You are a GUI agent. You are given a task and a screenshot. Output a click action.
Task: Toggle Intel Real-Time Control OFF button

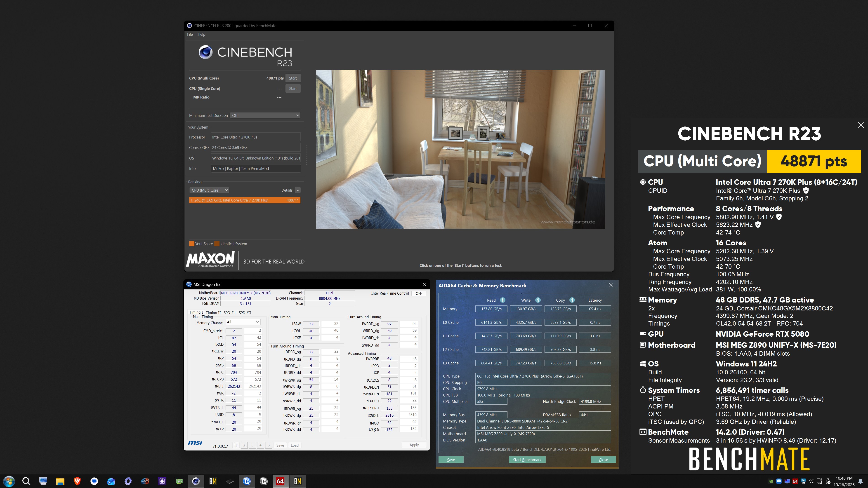click(x=419, y=293)
